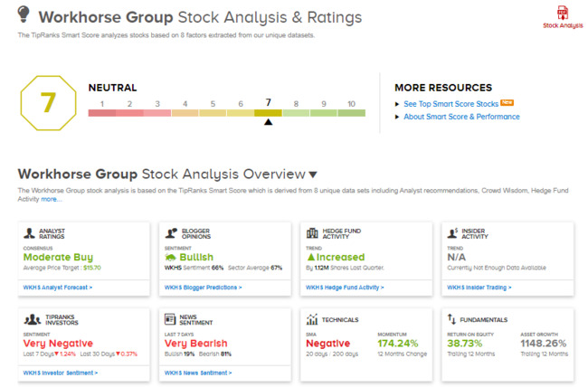588x387 pixels.
Task: Click the Blogger Opinions icon
Action: pos(170,234)
